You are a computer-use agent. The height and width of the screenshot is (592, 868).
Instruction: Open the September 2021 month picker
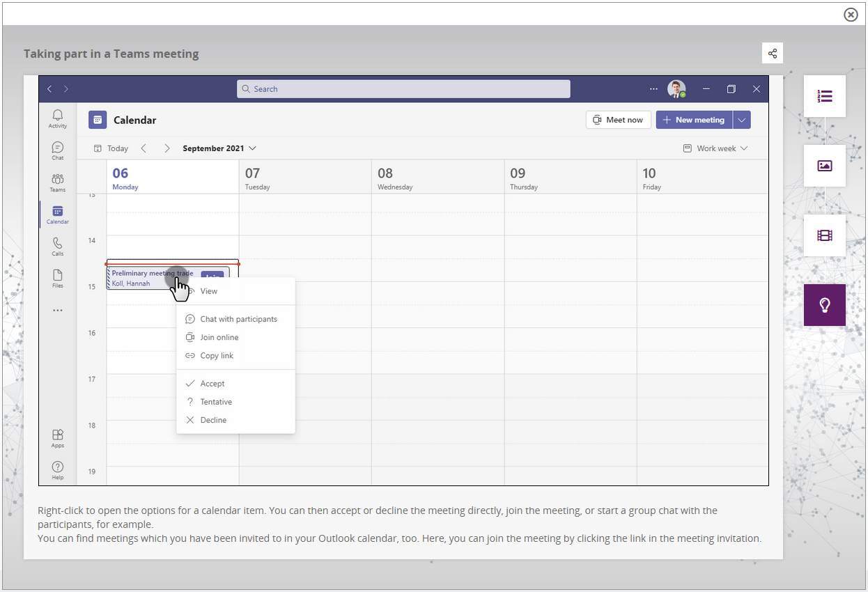219,148
